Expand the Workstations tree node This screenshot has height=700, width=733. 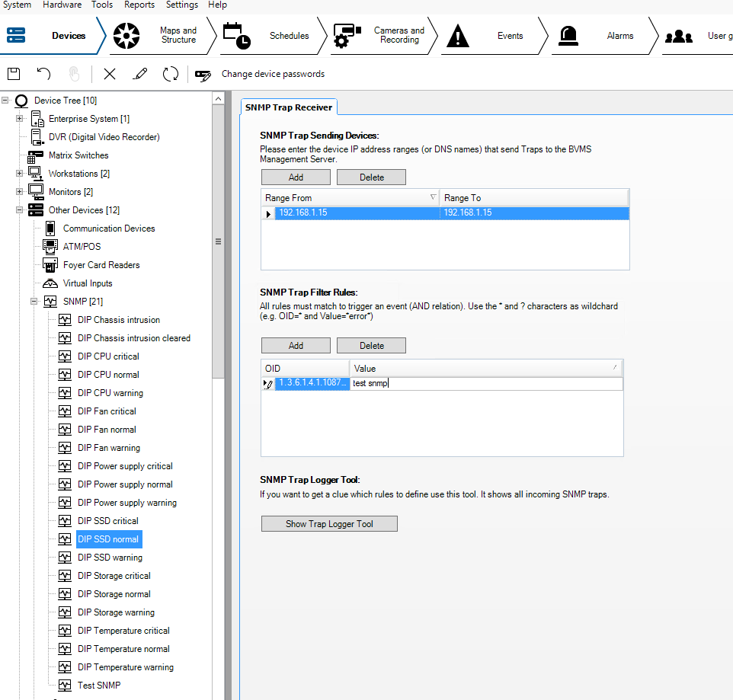[x=20, y=174]
